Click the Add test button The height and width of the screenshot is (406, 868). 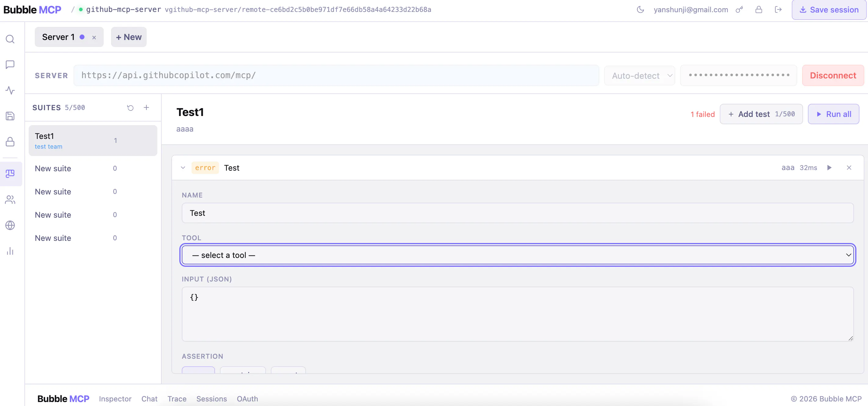pyautogui.click(x=761, y=114)
